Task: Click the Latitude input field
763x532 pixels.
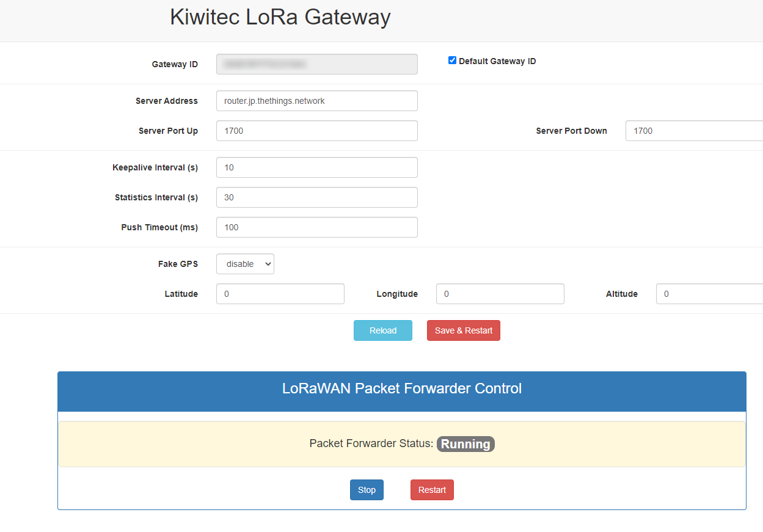Action: [280, 294]
